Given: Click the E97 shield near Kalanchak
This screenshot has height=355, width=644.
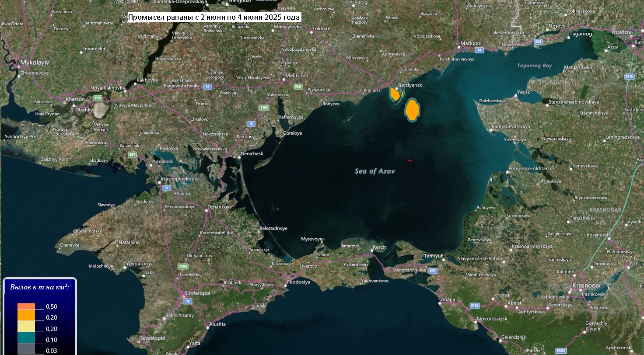Looking at the screenshot, I should [x=133, y=155].
